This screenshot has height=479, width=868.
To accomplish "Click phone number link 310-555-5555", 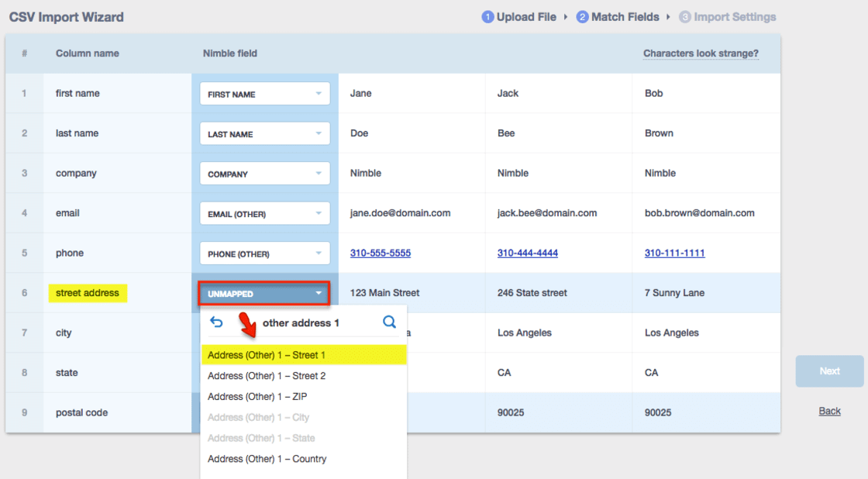I will tap(381, 253).
